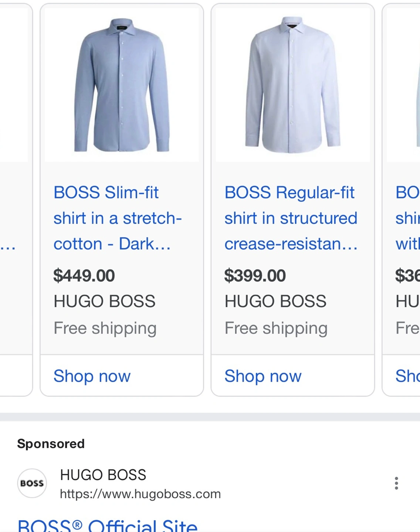Viewport: 420px width, 532px height.
Task: Click the 'Sponsored' label
Action: point(51,444)
